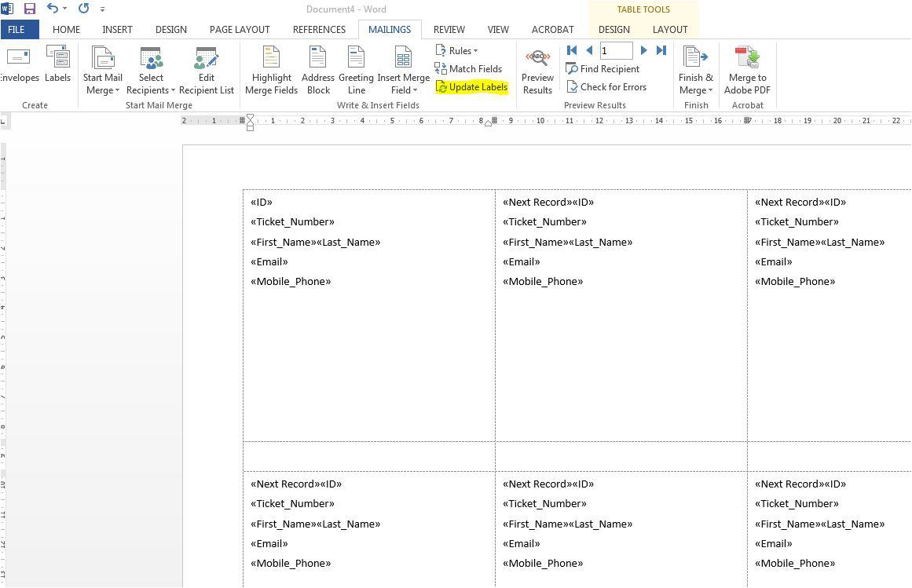Expand the Rules dropdown
912x588 pixels.
click(457, 50)
